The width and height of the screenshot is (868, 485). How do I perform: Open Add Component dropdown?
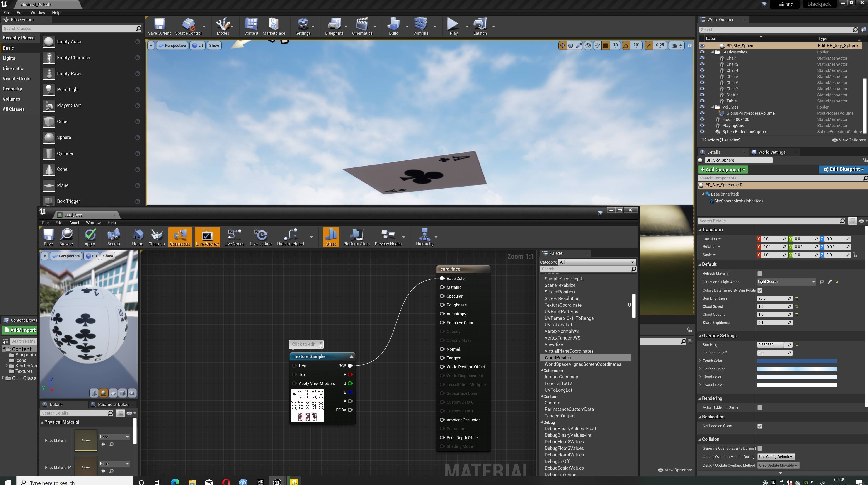tap(723, 170)
